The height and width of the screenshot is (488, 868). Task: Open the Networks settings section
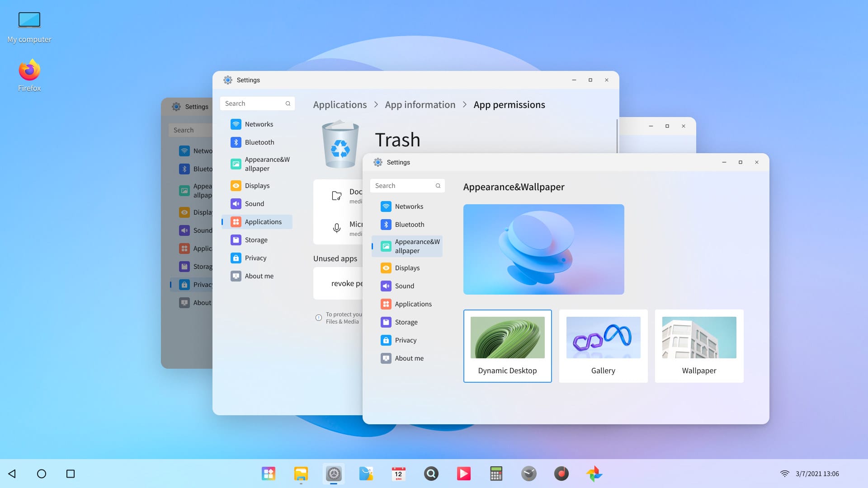click(409, 206)
